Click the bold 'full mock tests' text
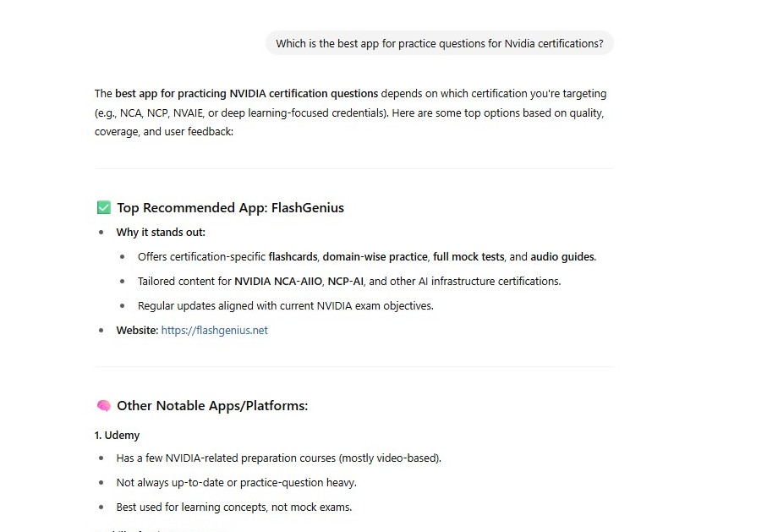Viewport: 778px width, 532px height. [x=468, y=257]
